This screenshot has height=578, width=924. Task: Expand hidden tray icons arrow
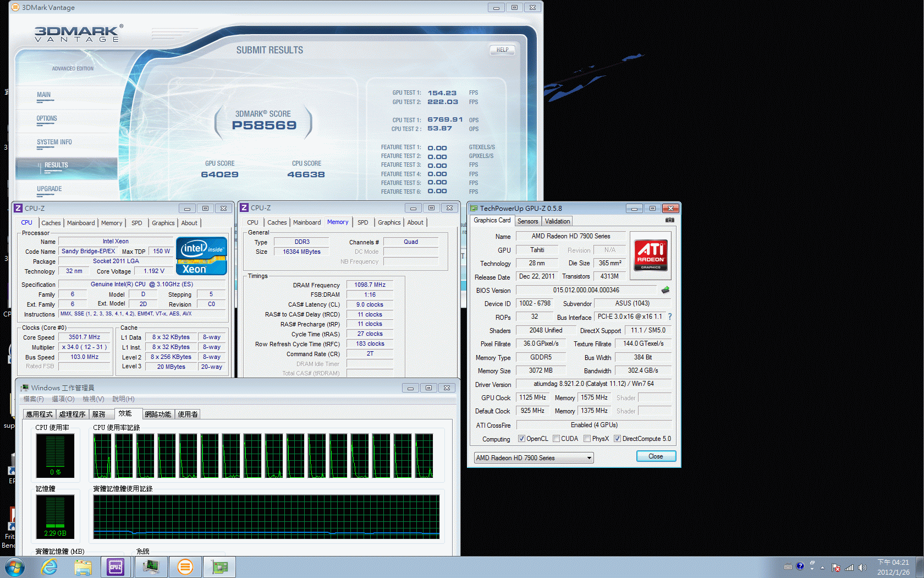(823, 568)
